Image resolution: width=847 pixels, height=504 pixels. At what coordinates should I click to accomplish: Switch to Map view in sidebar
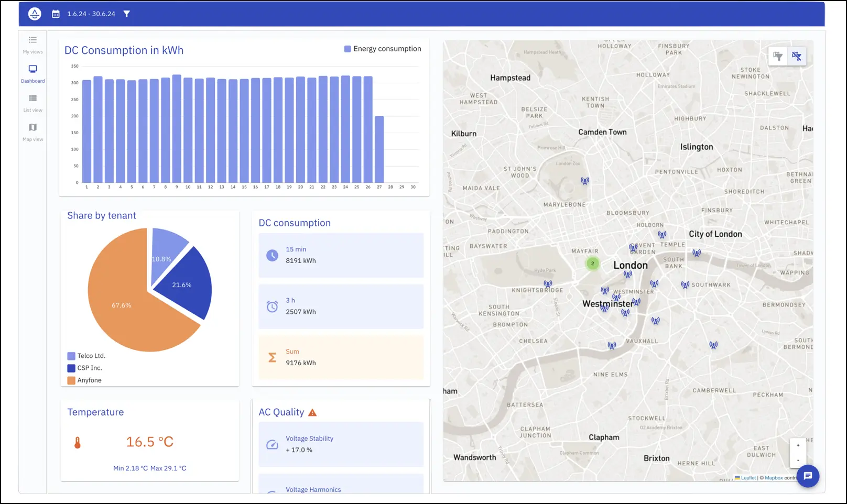[32, 132]
